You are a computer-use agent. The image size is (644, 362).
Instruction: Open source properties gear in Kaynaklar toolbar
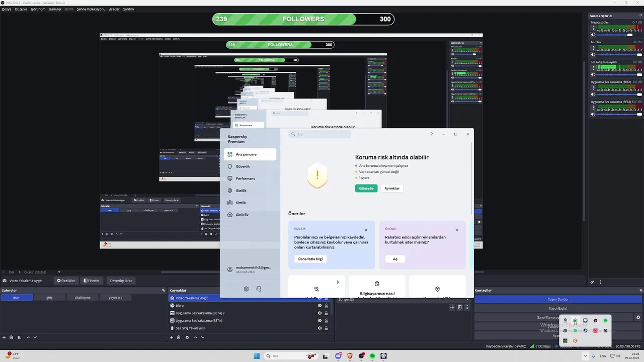pyautogui.click(x=187, y=337)
